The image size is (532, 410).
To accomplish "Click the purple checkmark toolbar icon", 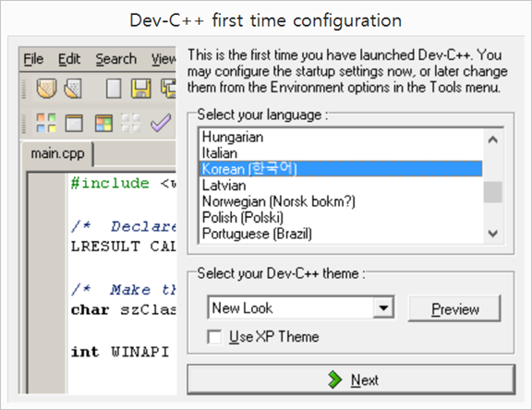I will point(161,123).
